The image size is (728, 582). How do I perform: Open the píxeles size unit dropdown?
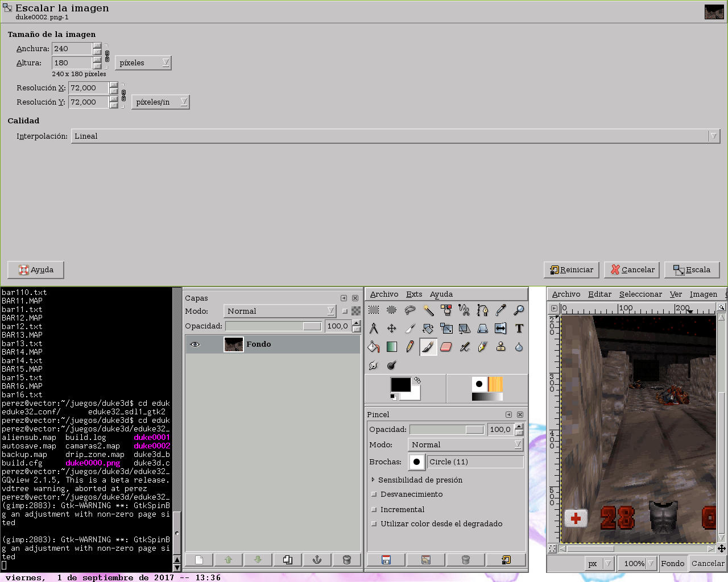(143, 63)
